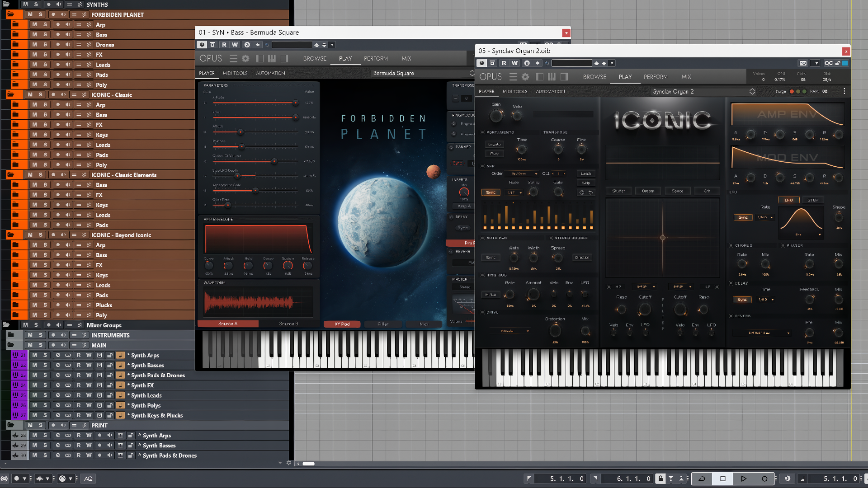
Task: Open delay time 1/8 D dropdown
Action: point(765,300)
